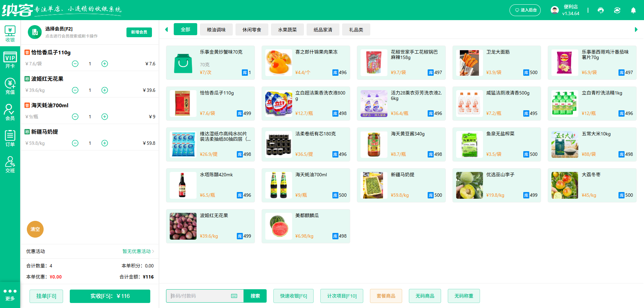Click 选择会员[F2] member selector

tap(59, 29)
